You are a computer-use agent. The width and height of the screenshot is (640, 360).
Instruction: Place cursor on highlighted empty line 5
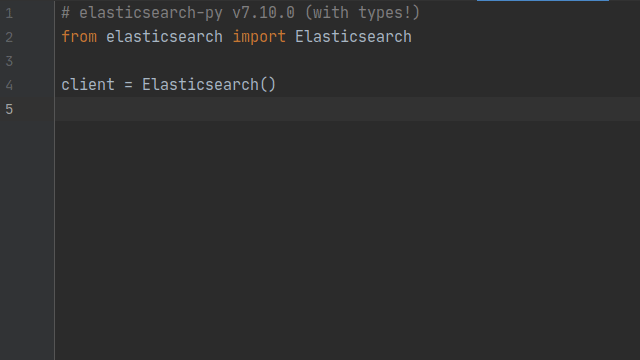348,109
